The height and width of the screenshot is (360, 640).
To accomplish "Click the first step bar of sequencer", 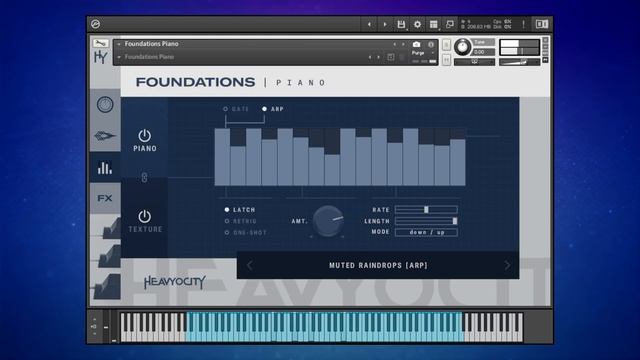I will [x=222, y=157].
